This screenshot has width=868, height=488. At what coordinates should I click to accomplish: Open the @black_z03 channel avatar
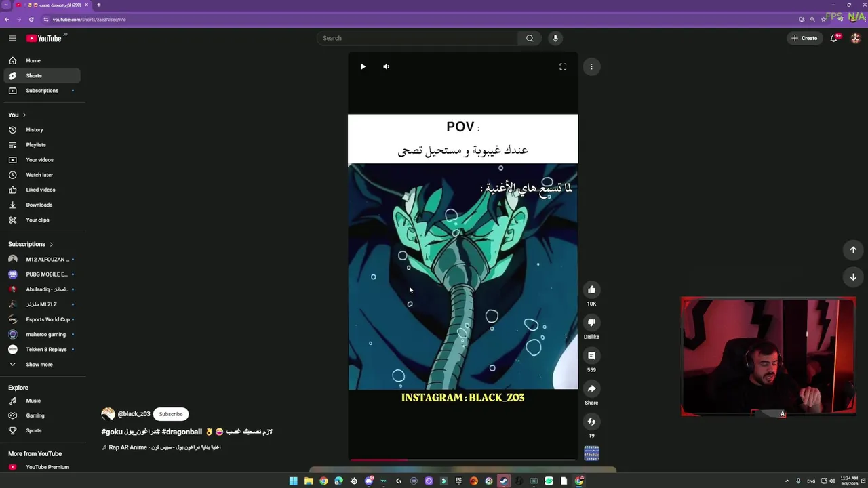[x=108, y=414]
